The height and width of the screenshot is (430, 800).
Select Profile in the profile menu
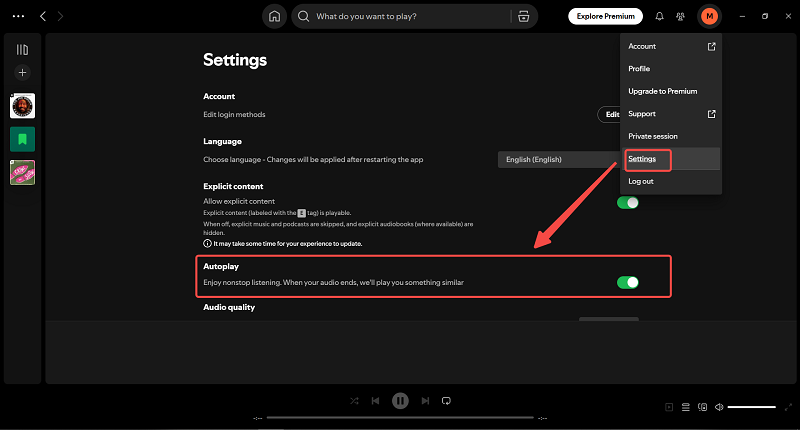[670, 69]
